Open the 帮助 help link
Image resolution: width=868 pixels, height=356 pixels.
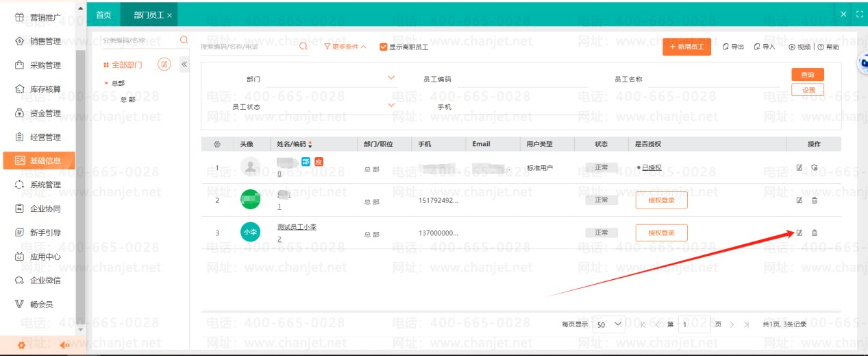tap(828, 47)
